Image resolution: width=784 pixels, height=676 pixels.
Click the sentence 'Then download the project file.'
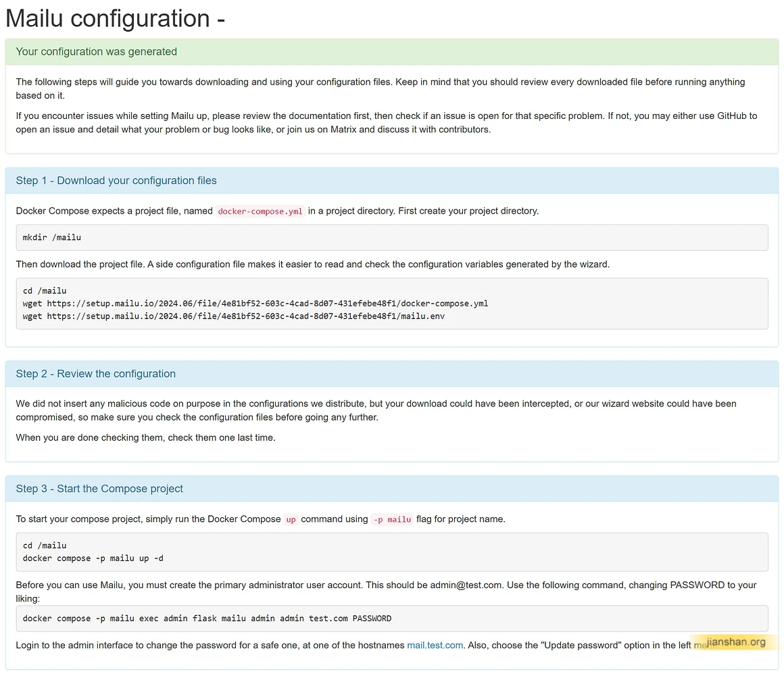point(80,264)
